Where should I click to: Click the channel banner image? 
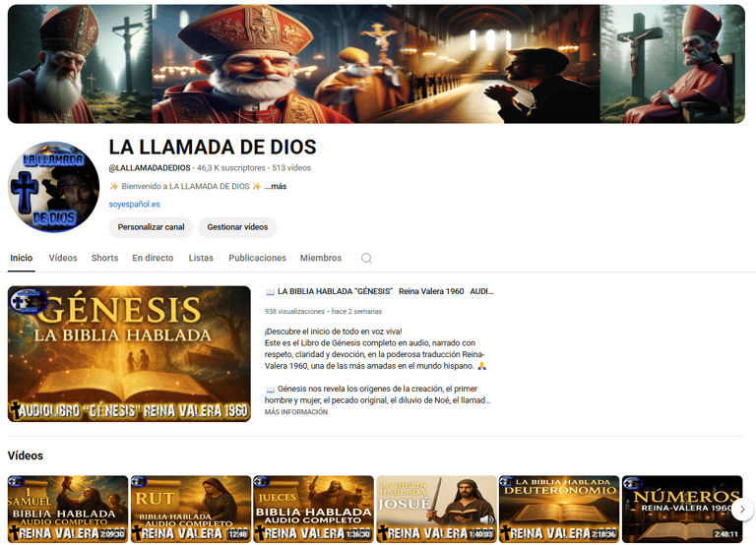point(376,64)
